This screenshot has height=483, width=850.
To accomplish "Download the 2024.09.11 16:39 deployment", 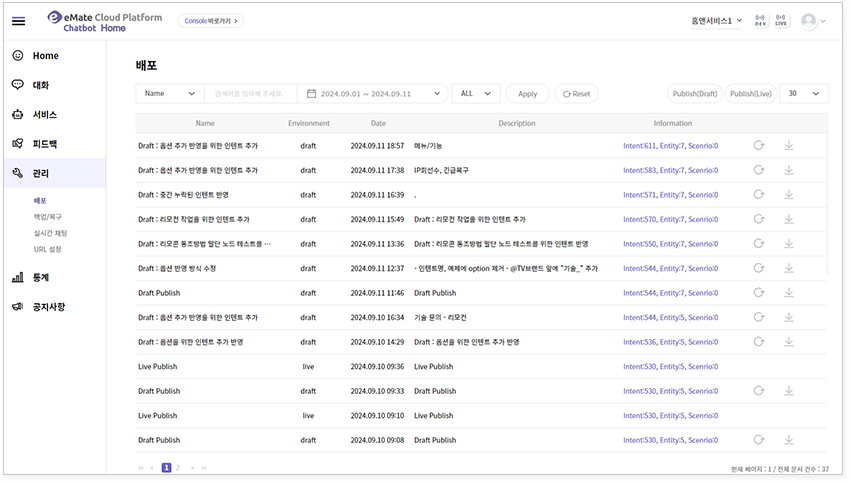I will pos(789,194).
